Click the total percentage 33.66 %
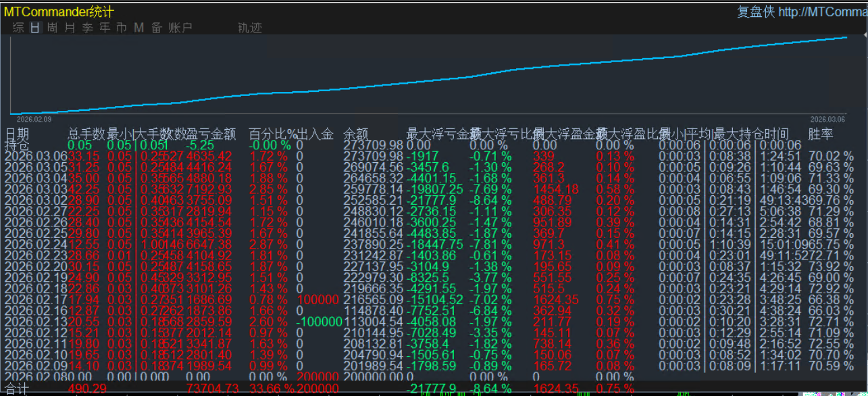The image size is (868, 396). (272, 389)
